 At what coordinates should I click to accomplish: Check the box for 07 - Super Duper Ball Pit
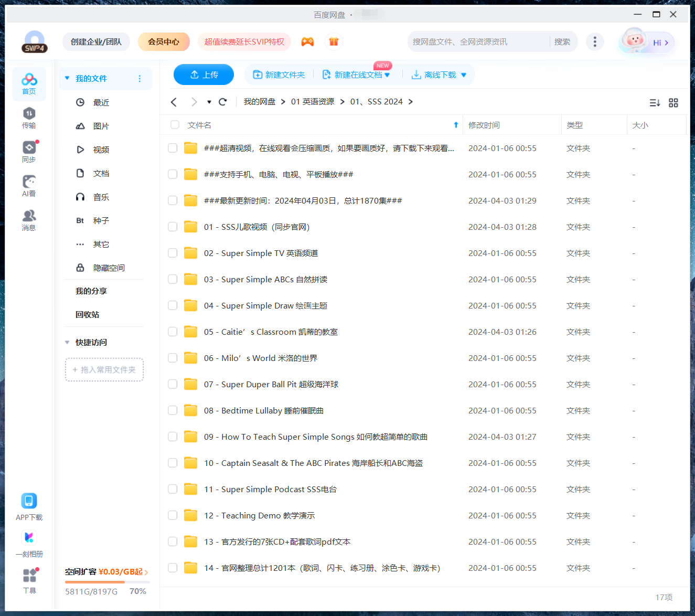(173, 384)
